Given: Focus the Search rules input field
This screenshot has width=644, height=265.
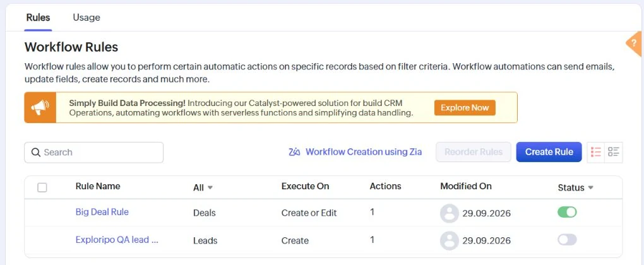Looking at the screenshot, I should point(93,152).
